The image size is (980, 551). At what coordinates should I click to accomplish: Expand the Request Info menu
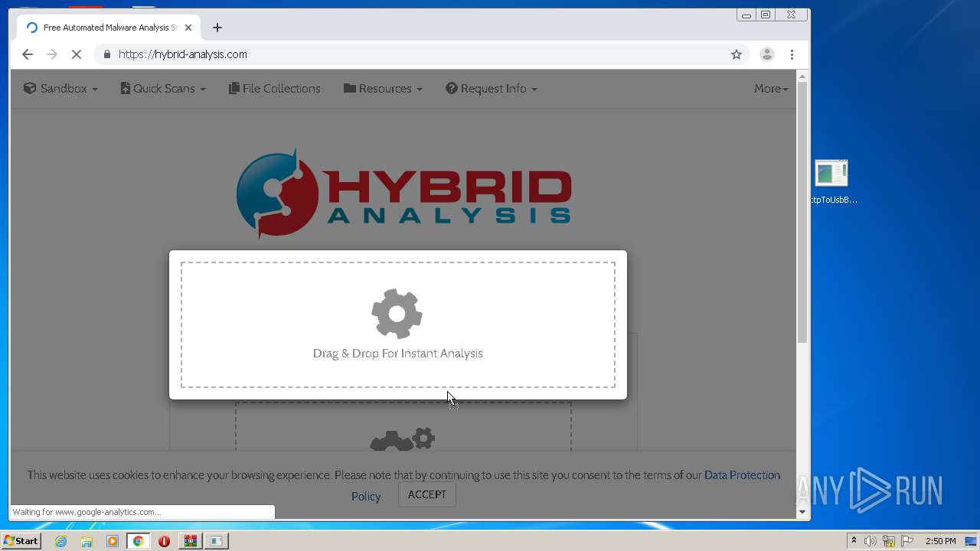click(492, 89)
